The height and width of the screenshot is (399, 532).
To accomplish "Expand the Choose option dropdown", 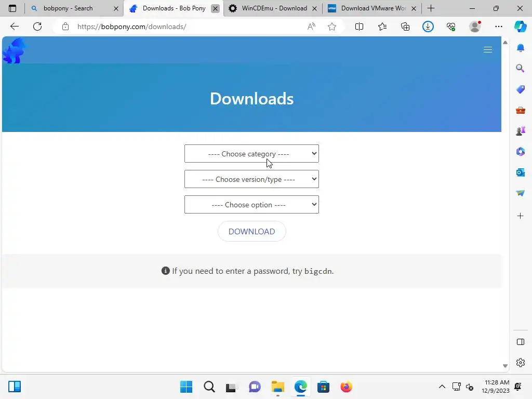I will pyautogui.click(x=252, y=205).
